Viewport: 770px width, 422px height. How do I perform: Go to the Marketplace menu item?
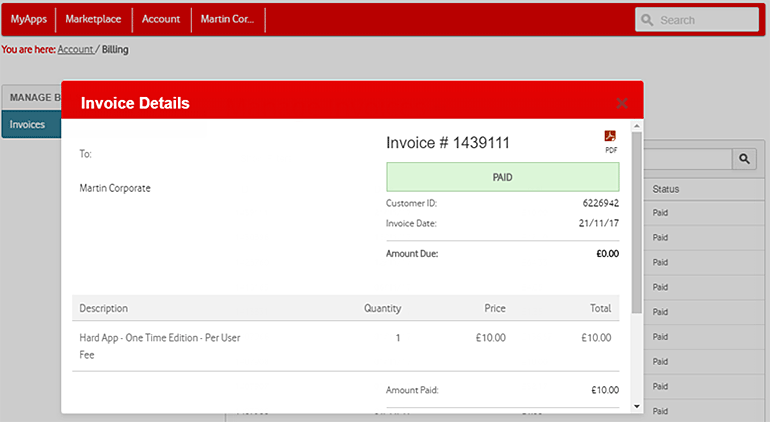pos(93,19)
